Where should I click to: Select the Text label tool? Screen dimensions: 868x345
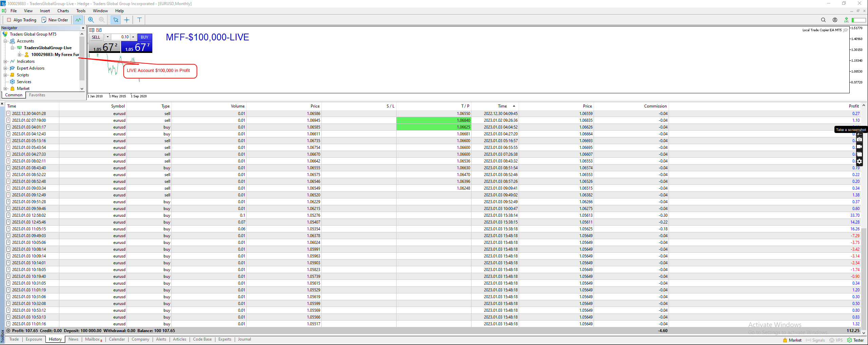point(139,20)
